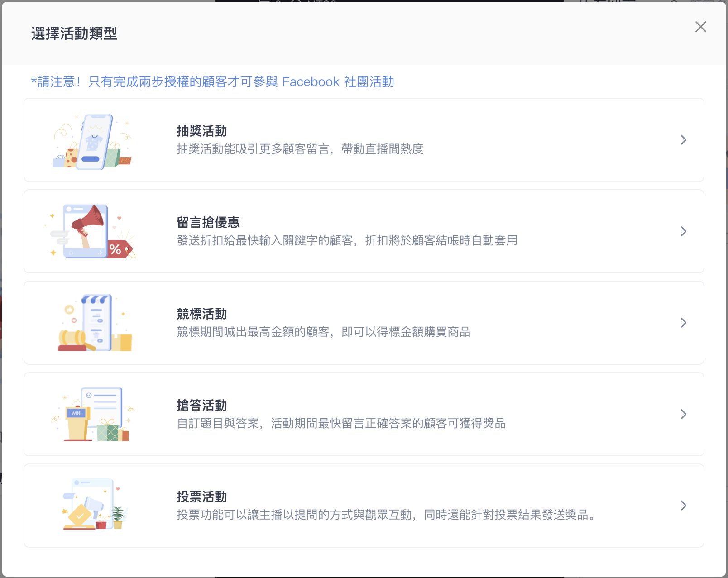The image size is (728, 578).
Task: Expand the 留言搶優惠 option via its chevron
Action: (683, 231)
